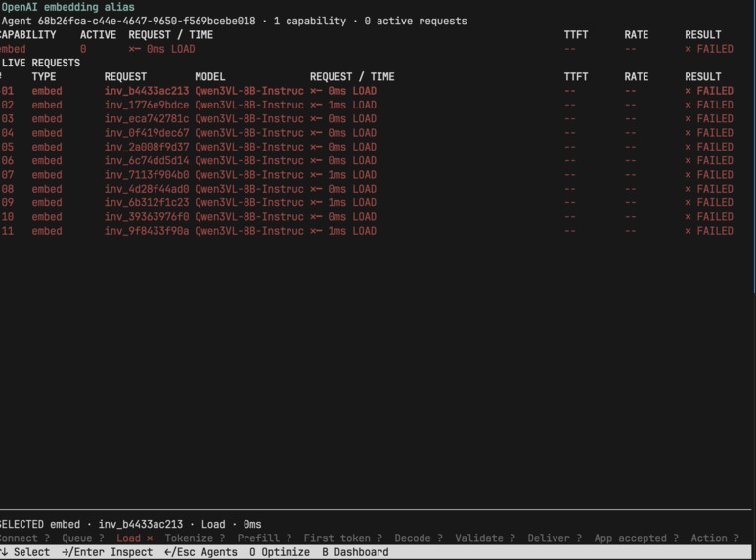The height and width of the screenshot is (560, 756).
Task: Click Qwen3VL-8B-Instruc model in row 09
Action: point(249,202)
